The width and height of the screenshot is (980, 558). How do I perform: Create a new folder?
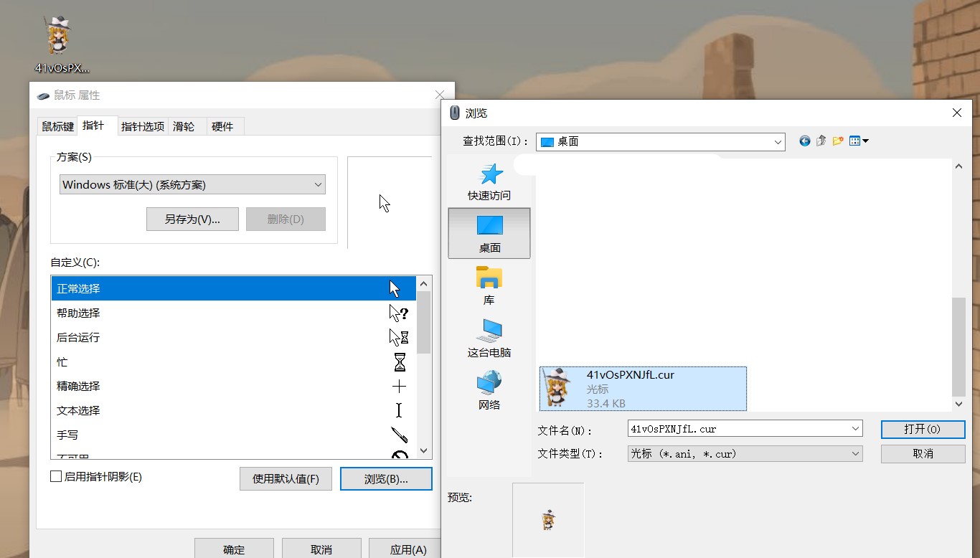[x=837, y=141]
